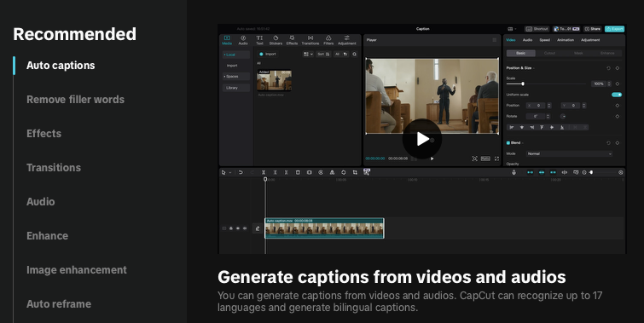Open Transitions tab icon next to Filters
This screenshot has width=644, height=323.
pyautogui.click(x=310, y=40)
